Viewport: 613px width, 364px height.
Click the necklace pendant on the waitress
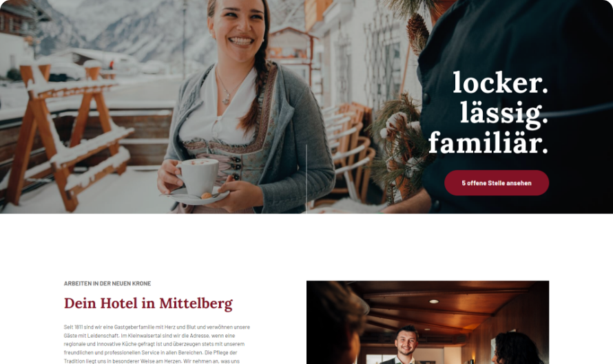click(226, 100)
